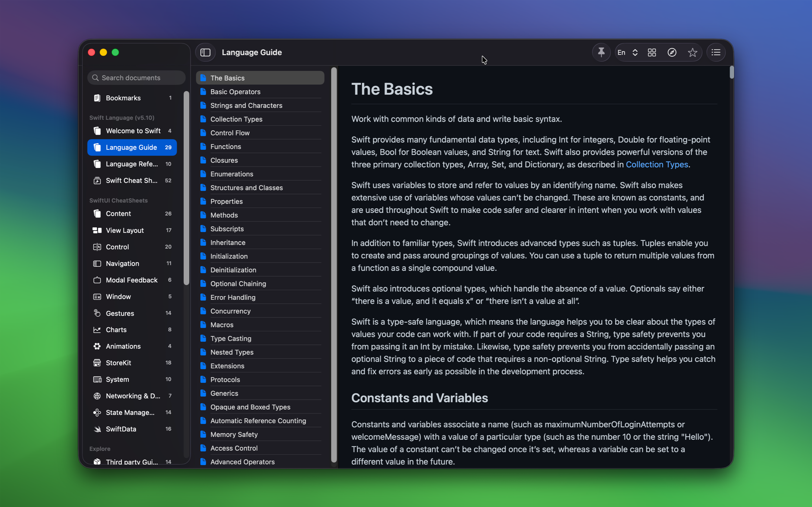Toggle the sidebar visibility icon
The height and width of the screenshot is (507, 812).
pyautogui.click(x=205, y=52)
